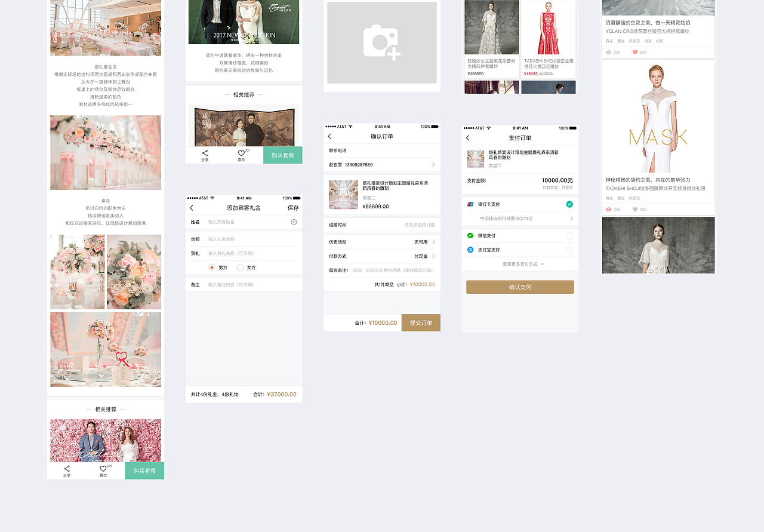This screenshot has height=532, width=764.
Task: Select the 女方 radio button
Action: (240, 267)
